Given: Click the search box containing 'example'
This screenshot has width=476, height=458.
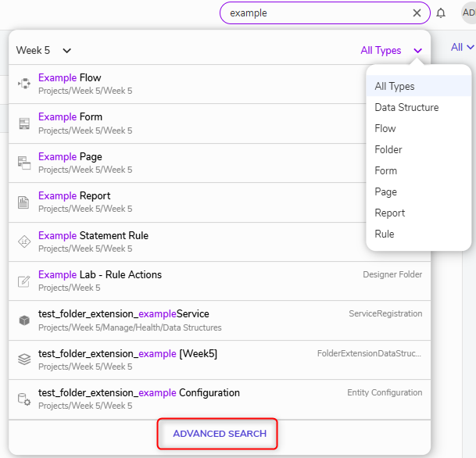Looking at the screenshot, I should (325, 13).
